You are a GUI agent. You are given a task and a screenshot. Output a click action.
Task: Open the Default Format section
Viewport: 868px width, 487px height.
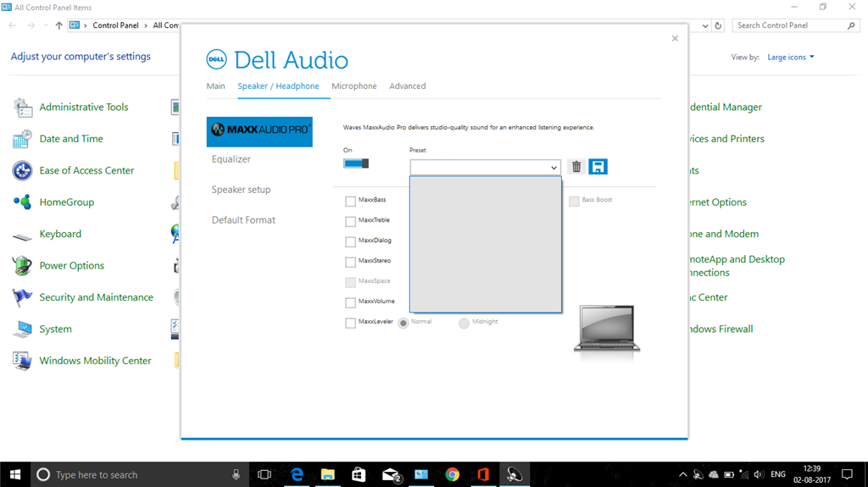(x=243, y=219)
